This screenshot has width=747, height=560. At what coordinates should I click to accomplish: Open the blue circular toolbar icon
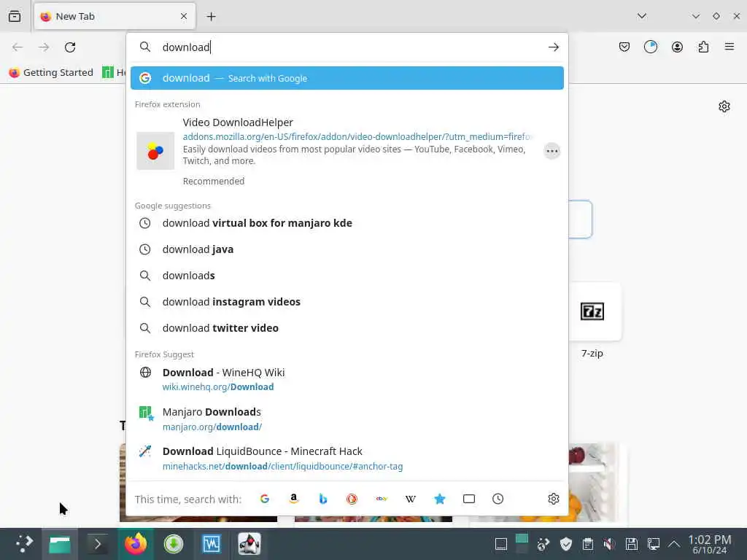pos(650,47)
